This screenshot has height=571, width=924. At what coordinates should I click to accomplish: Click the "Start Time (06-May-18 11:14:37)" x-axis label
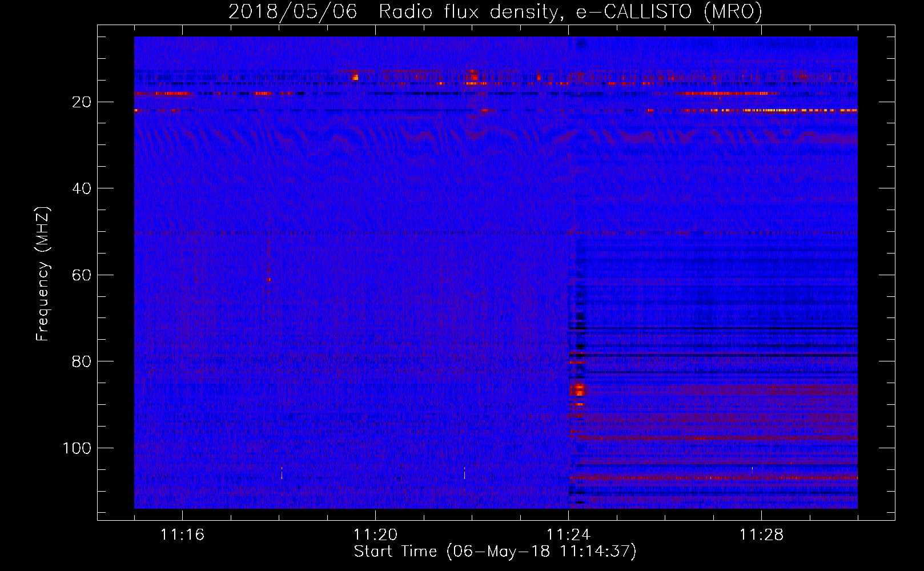[495, 552]
